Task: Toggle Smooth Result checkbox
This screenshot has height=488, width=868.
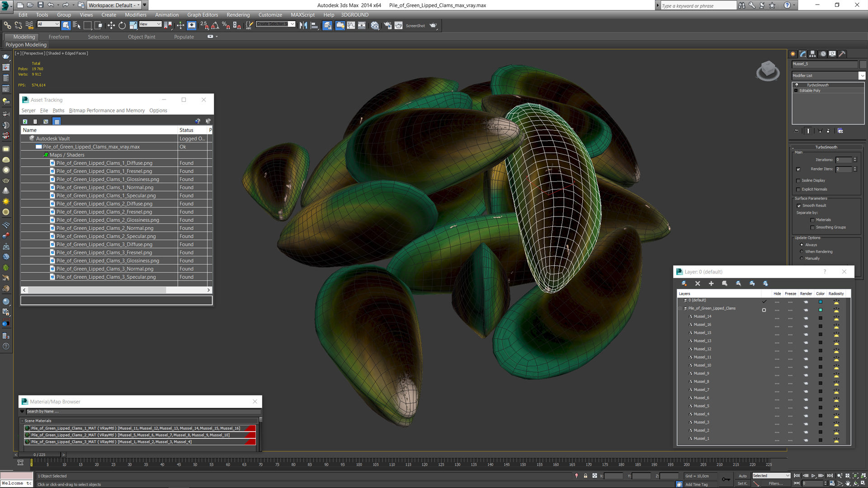Action: pos(799,206)
